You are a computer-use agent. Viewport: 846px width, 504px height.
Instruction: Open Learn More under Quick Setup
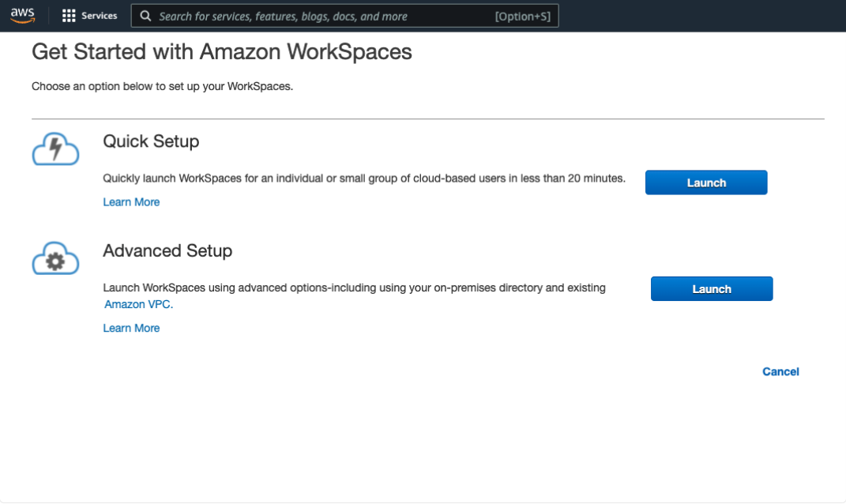[131, 201]
